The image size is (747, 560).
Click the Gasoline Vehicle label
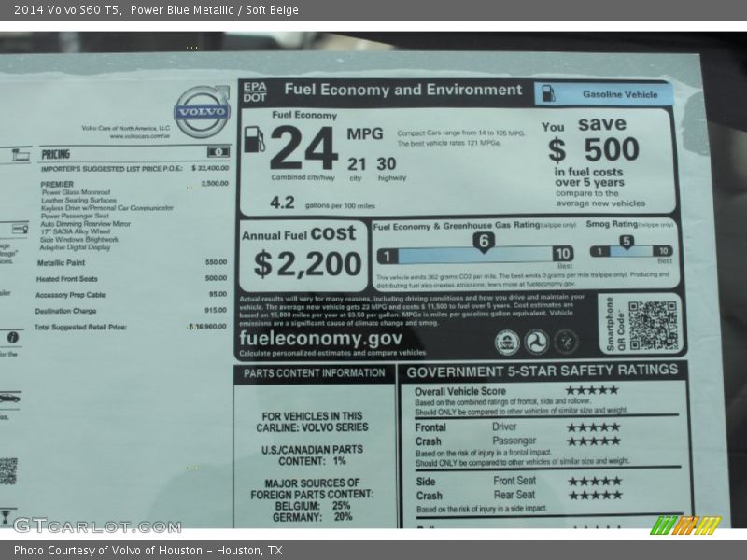(x=620, y=94)
